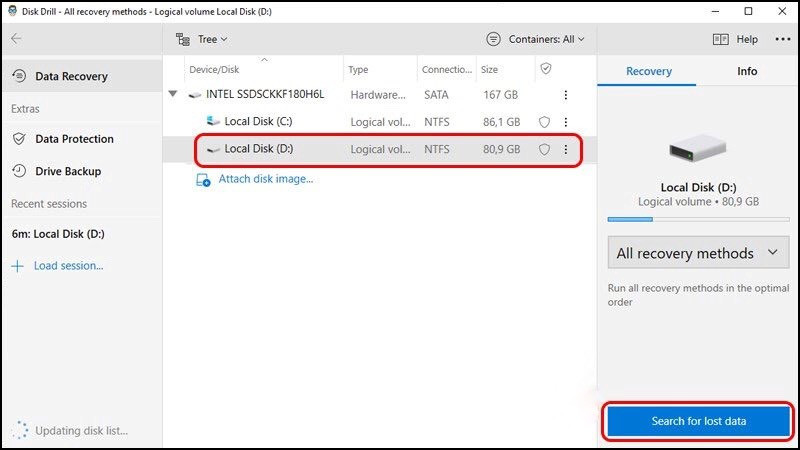Expand the All recovery methods combo box
Screen dimensions: 800x450
[697, 253]
